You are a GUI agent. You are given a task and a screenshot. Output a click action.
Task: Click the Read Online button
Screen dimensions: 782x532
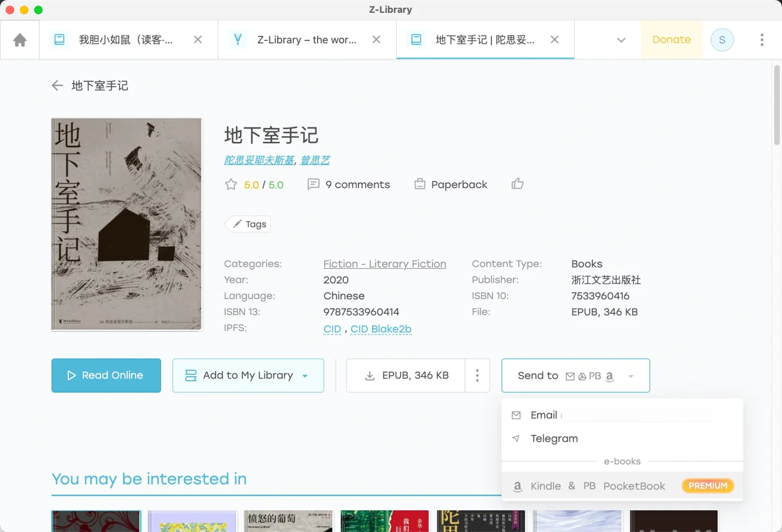pos(106,375)
